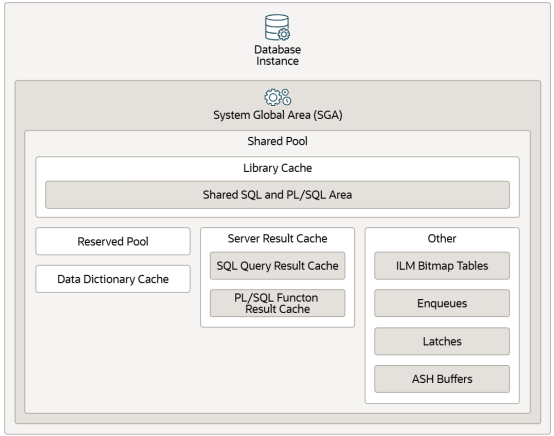Click the Data Dictionary Cache box
The width and height of the screenshot is (554, 436).
click(x=113, y=279)
